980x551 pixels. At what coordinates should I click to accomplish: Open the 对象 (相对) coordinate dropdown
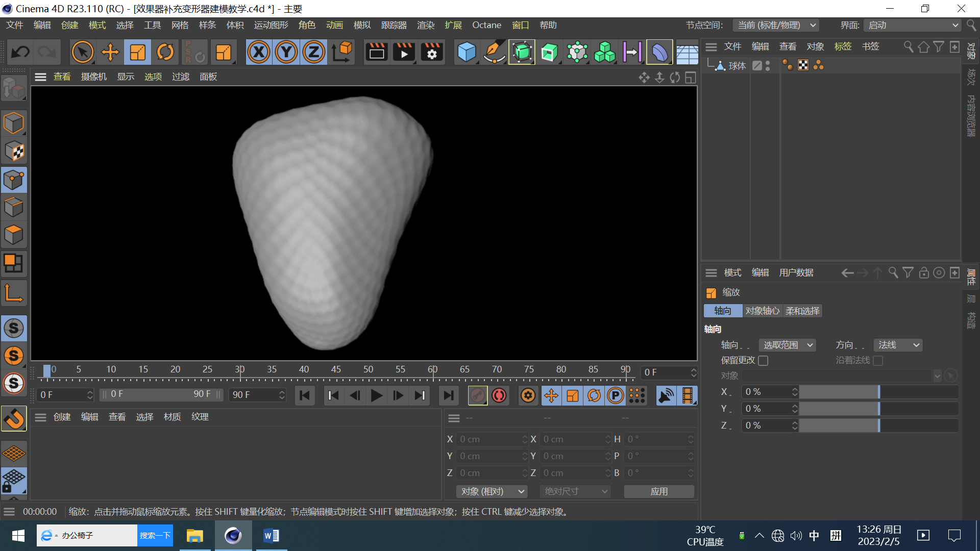click(492, 491)
